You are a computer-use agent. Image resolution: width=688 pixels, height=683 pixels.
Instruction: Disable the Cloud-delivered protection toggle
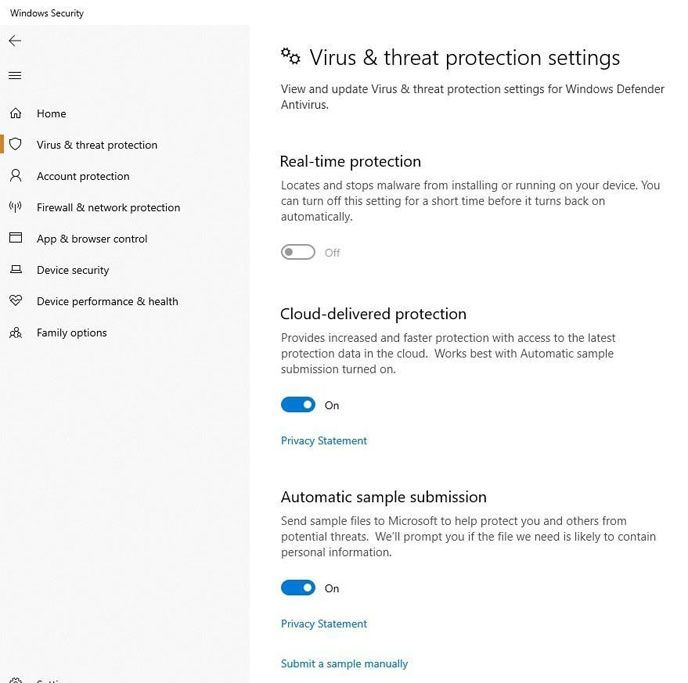point(298,405)
